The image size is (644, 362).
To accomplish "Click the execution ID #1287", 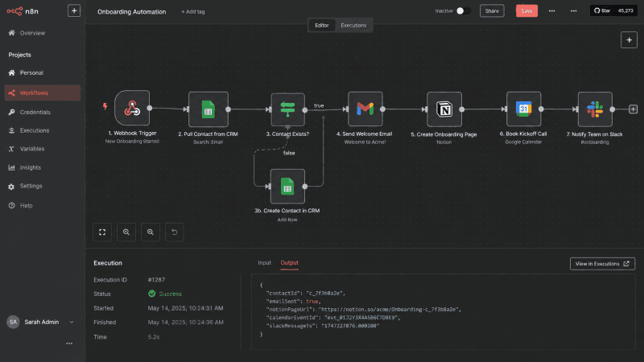I will pyautogui.click(x=156, y=279).
